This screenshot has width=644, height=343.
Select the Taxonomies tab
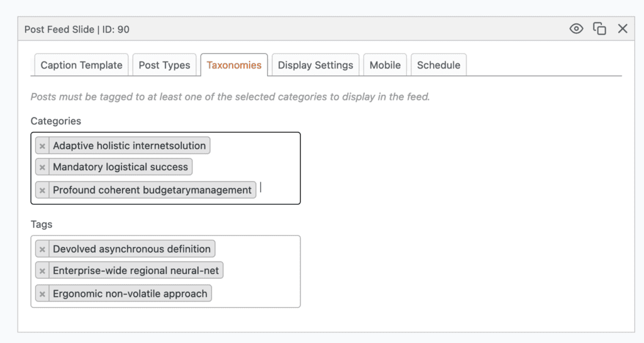coord(234,65)
